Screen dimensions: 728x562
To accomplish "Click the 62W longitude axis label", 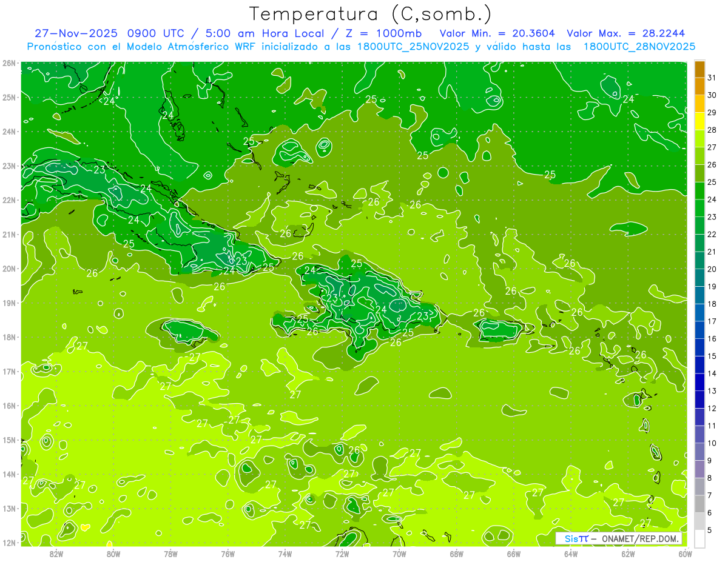I will click(628, 554).
